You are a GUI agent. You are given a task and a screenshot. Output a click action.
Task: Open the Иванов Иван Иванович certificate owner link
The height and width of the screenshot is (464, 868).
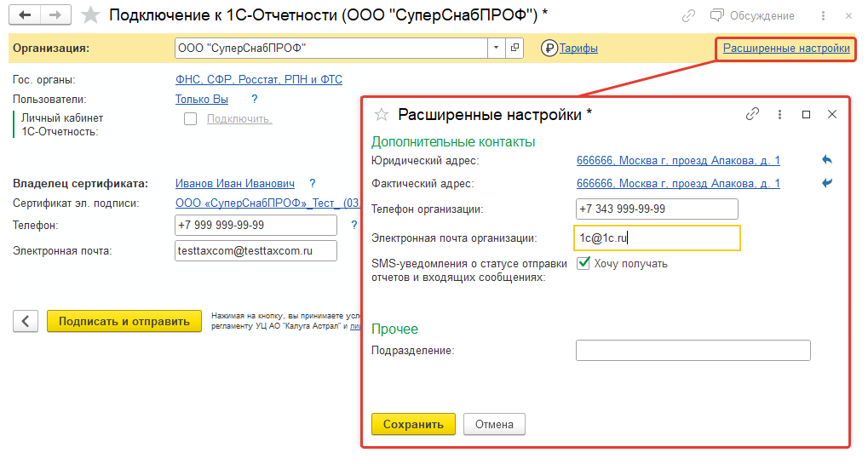(x=235, y=184)
